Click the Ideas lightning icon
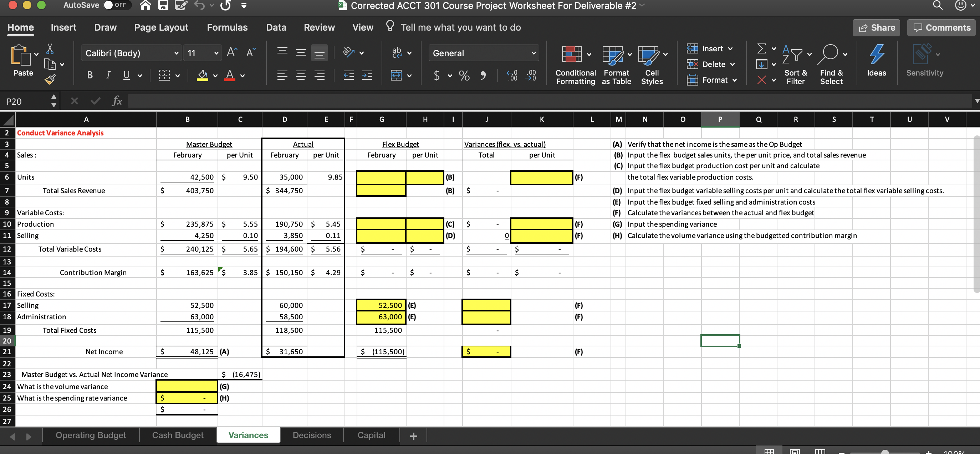The height and width of the screenshot is (454, 980). 877,61
